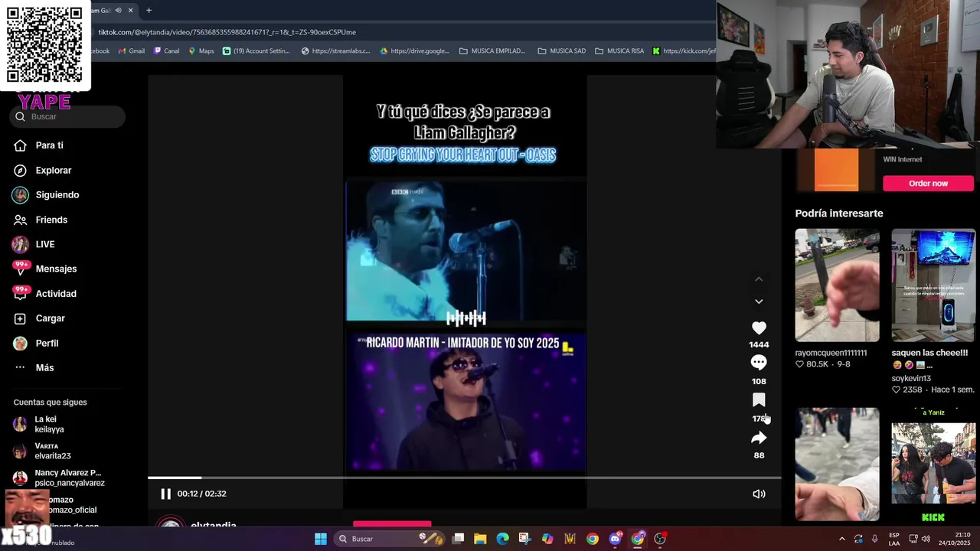The width and height of the screenshot is (980, 551).
Task: Open the Canal Twitch bookmark
Action: pyautogui.click(x=166, y=51)
